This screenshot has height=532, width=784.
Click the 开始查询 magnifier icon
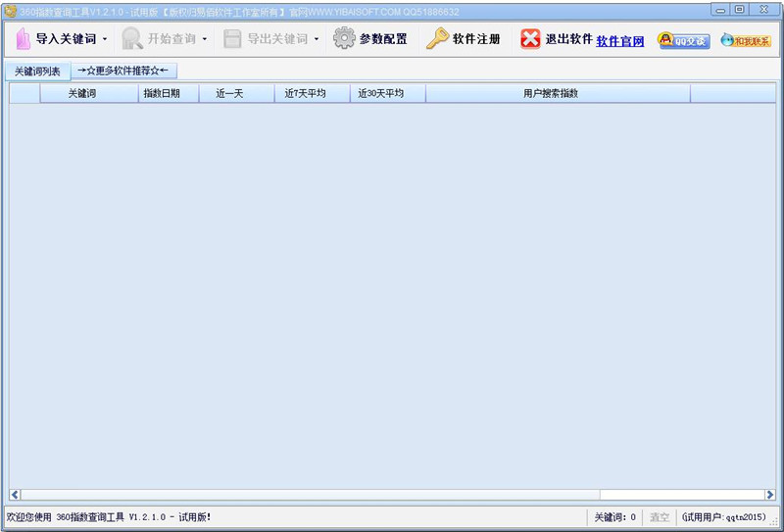pos(132,39)
